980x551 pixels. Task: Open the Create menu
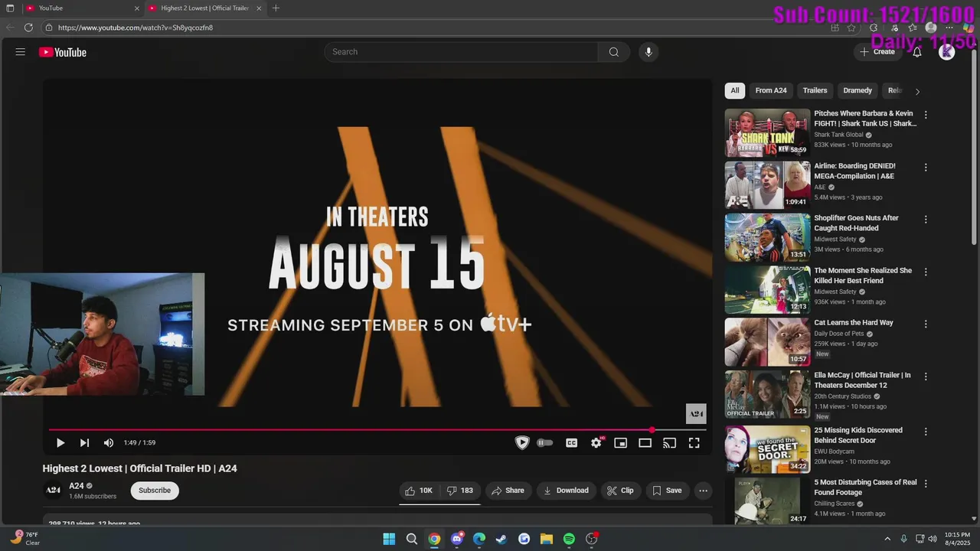coord(877,52)
